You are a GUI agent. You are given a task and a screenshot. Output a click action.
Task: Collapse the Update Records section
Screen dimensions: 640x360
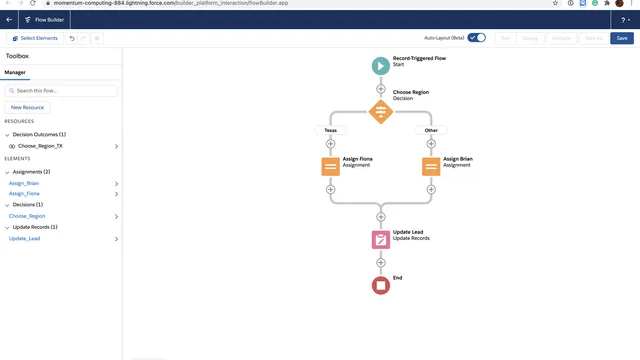pyautogui.click(x=7, y=227)
